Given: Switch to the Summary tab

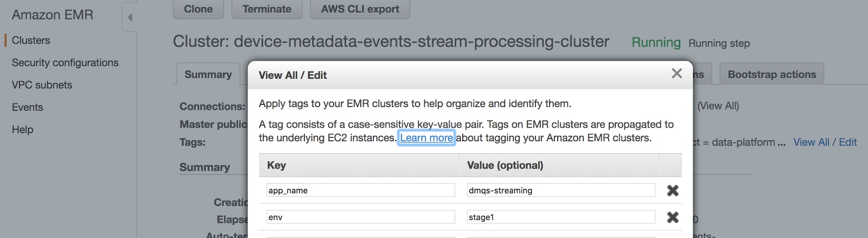Looking at the screenshot, I should [208, 74].
